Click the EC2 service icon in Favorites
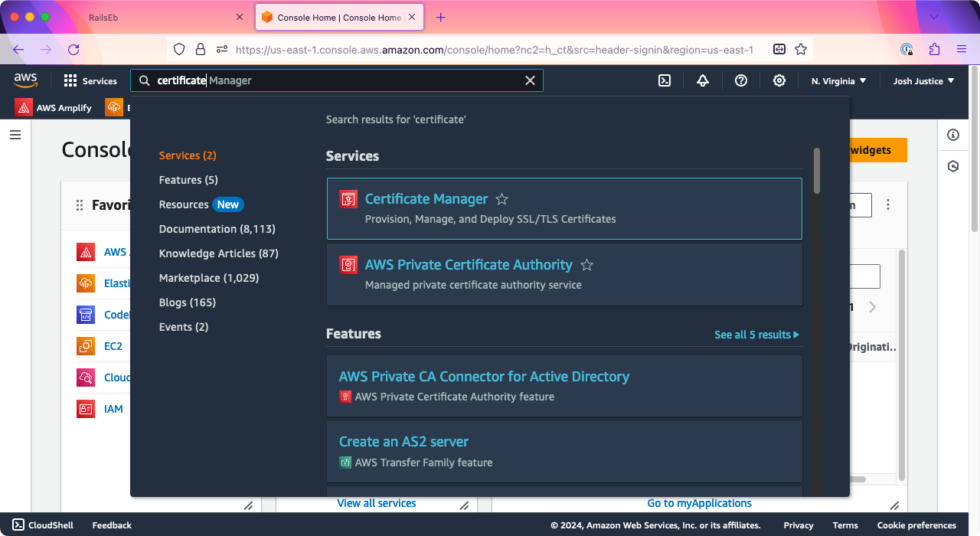The height and width of the screenshot is (536, 980). (86, 346)
